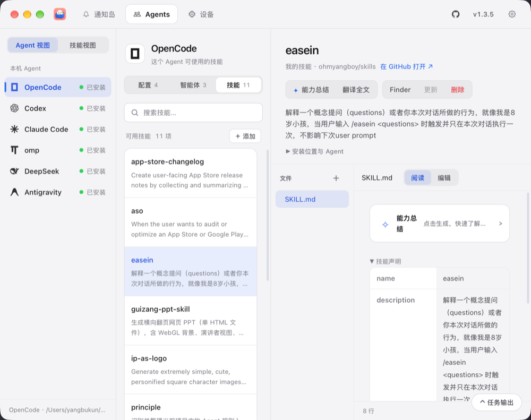Open the guizang-ppt-skill card
Screen dimensions: 531x420
191,320
